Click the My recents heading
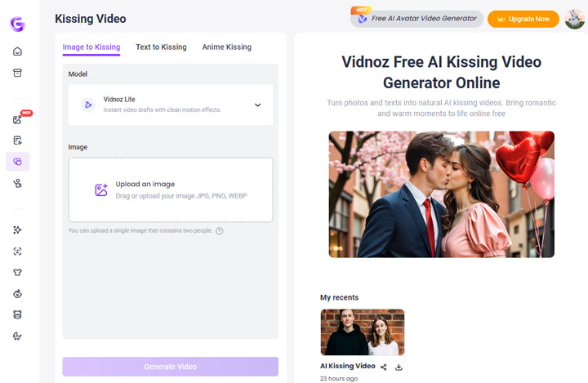Viewport: 588px width, 383px height. click(340, 297)
